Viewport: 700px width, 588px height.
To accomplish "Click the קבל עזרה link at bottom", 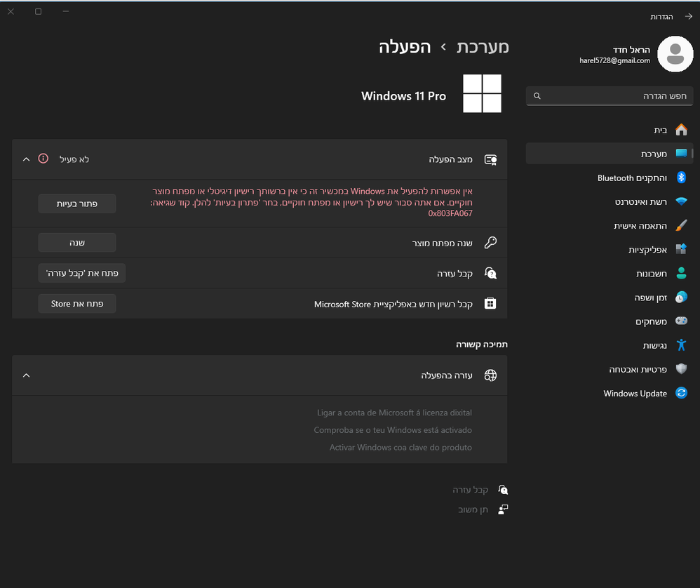I will [470, 490].
